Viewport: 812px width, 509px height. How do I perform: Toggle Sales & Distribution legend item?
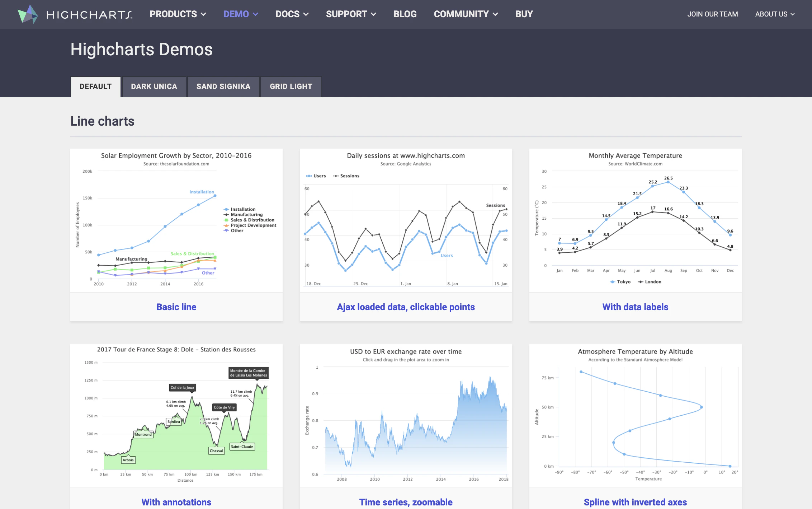click(x=249, y=220)
